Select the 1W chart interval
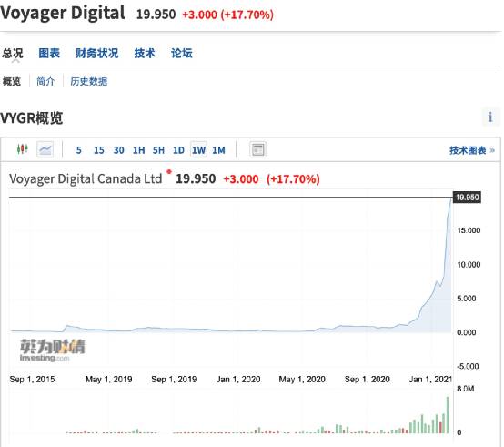Image resolution: width=504 pixels, height=447 pixels. click(x=198, y=150)
